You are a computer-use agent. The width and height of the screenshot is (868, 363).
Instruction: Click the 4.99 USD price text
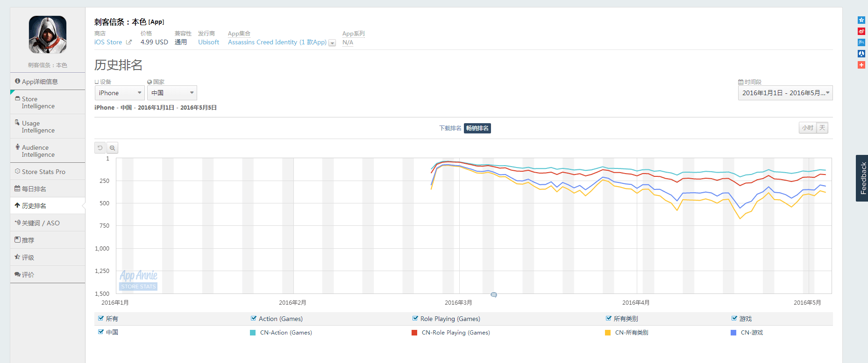(154, 42)
